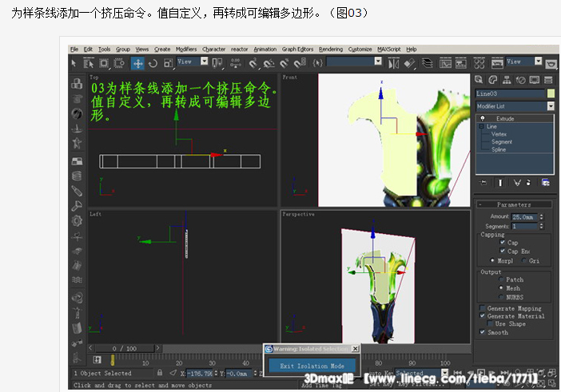Select NURBS output radio button
Viewport: 561px width, 392px height.
(501, 297)
